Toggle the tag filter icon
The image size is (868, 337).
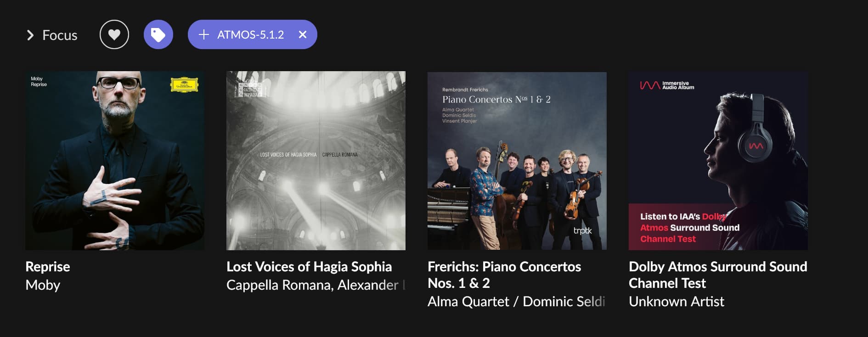pyautogui.click(x=158, y=34)
